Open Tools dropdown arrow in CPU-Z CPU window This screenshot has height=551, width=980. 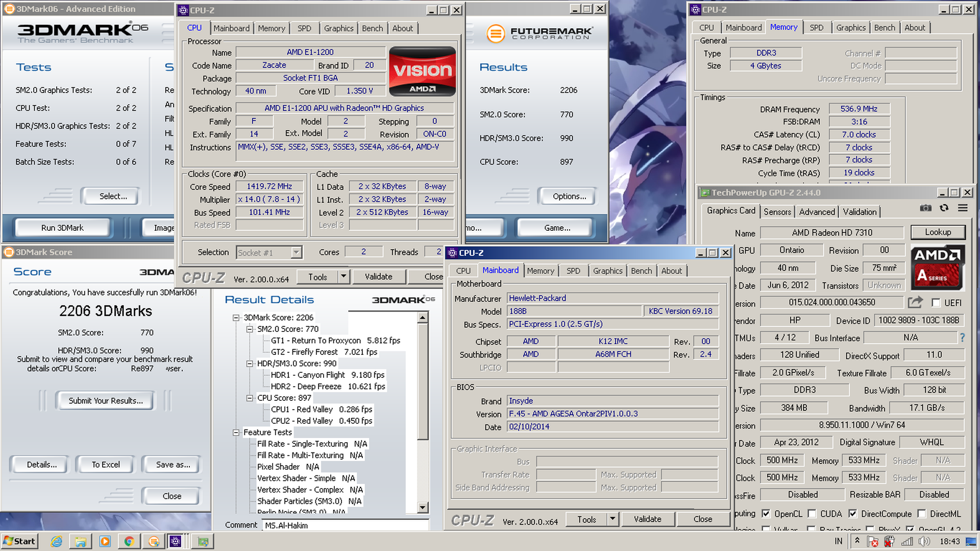(344, 276)
